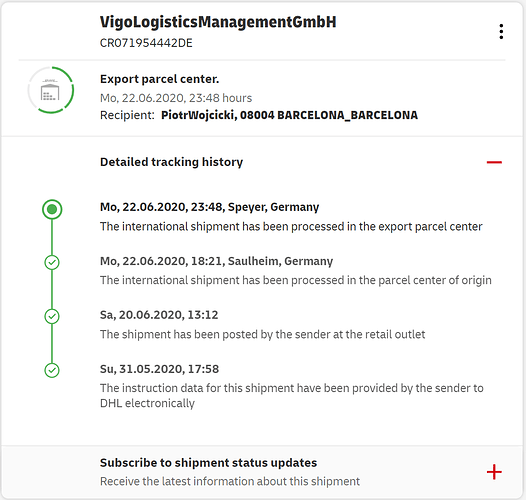Click Receive the latest information text
Image resolution: width=526 pixels, height=500 pixels.
230,482
